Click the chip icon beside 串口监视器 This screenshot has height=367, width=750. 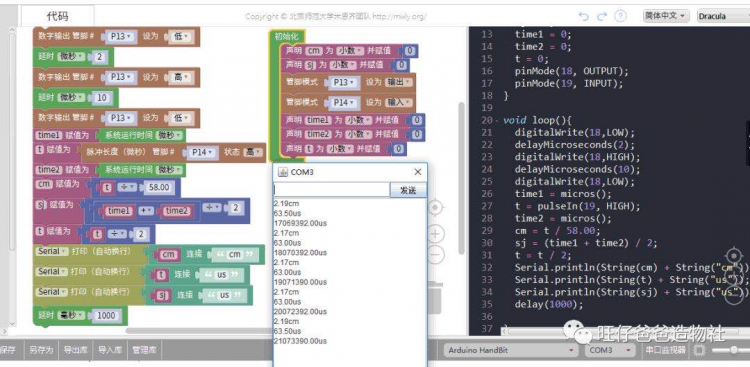[699, 350]
